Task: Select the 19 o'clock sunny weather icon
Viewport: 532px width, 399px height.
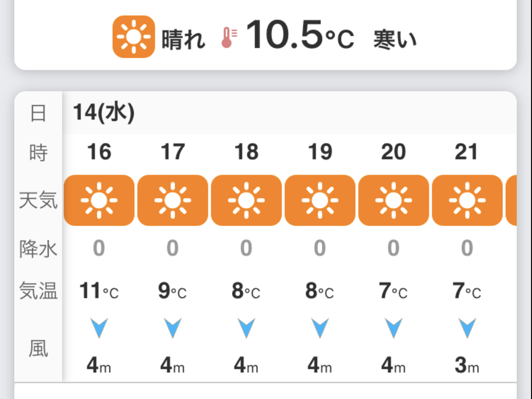Action: 320,200
